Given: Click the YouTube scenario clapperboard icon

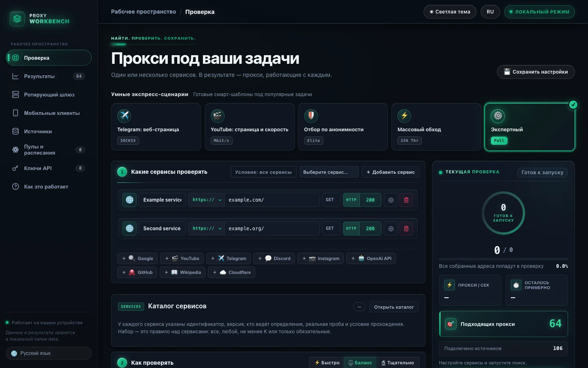Looking at the screenshot, I should (x=218, y=116).
